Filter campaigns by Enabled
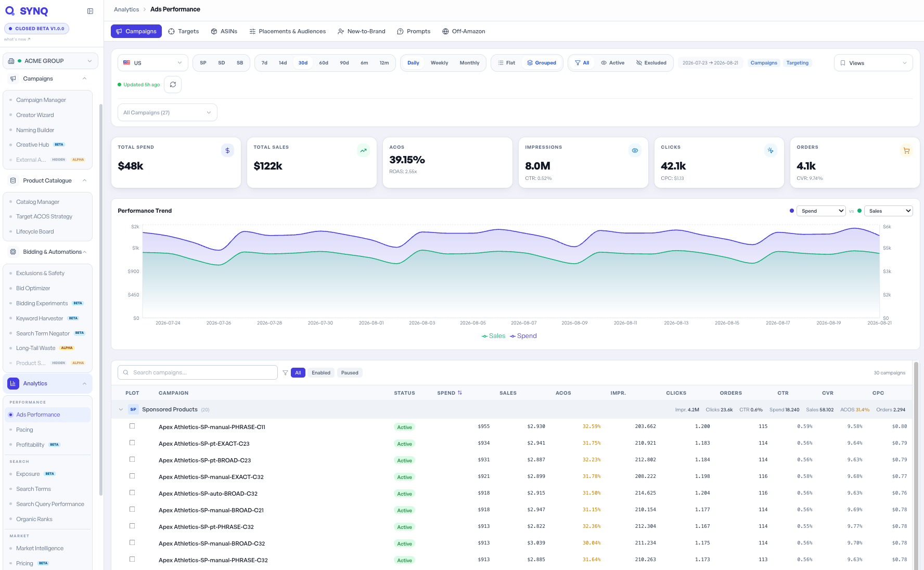Image resolution: width=924 pixels, height=570 pixels. click(x=321, y=372)
